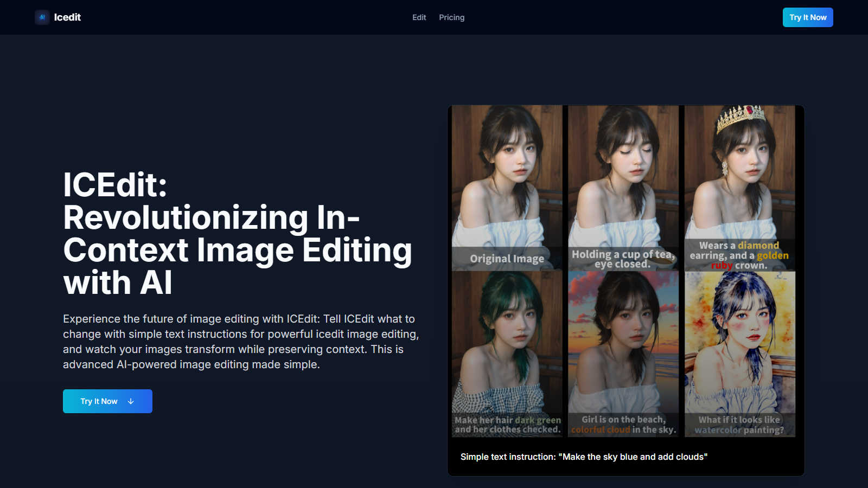The width and height of the screenshot is (868, 488).
Task: Click the header Try It Now button
Action: pos(808,17)
